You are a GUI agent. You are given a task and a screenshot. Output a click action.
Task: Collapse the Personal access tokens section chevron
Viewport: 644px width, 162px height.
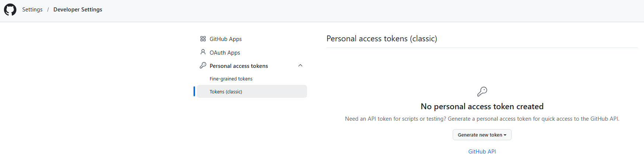(300, 66)
